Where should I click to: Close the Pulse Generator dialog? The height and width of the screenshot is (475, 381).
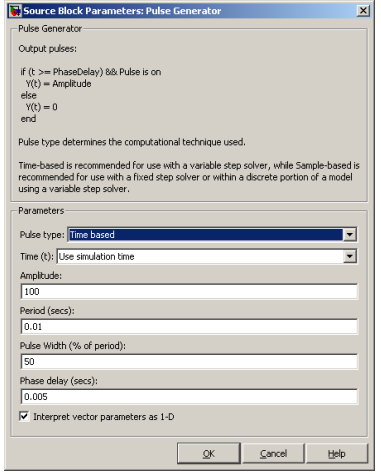click(x=363, y=11)
